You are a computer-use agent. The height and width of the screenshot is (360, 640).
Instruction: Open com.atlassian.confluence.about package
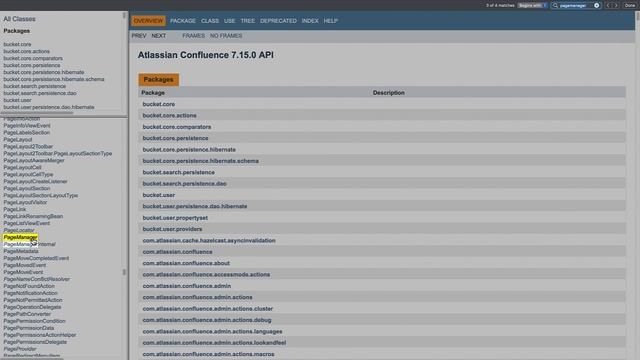coord(186,263)
